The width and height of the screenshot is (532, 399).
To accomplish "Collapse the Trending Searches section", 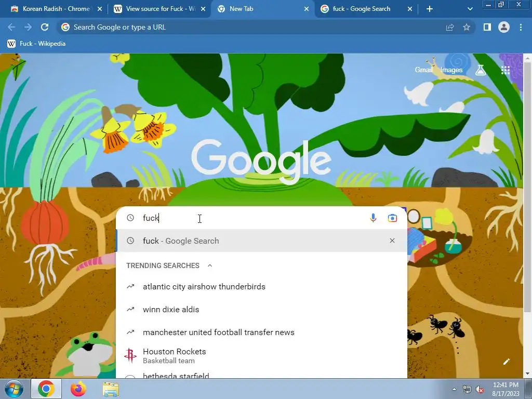I will coord(210,265).
